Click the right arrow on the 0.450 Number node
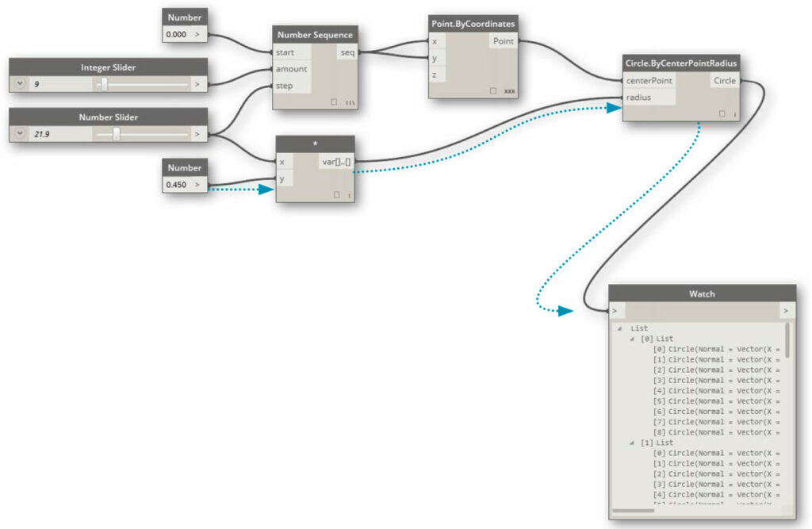This screenshot has width=812, height=529. 199,184
